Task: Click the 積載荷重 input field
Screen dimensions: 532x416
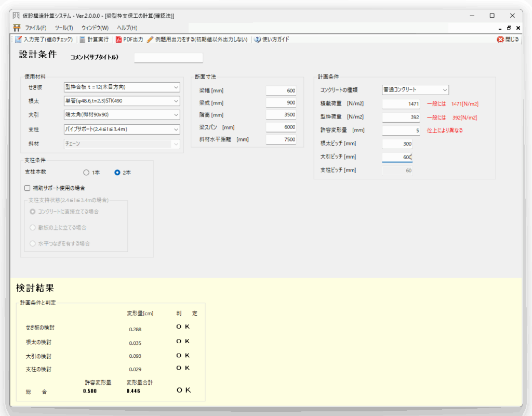Action: [401, 104]
